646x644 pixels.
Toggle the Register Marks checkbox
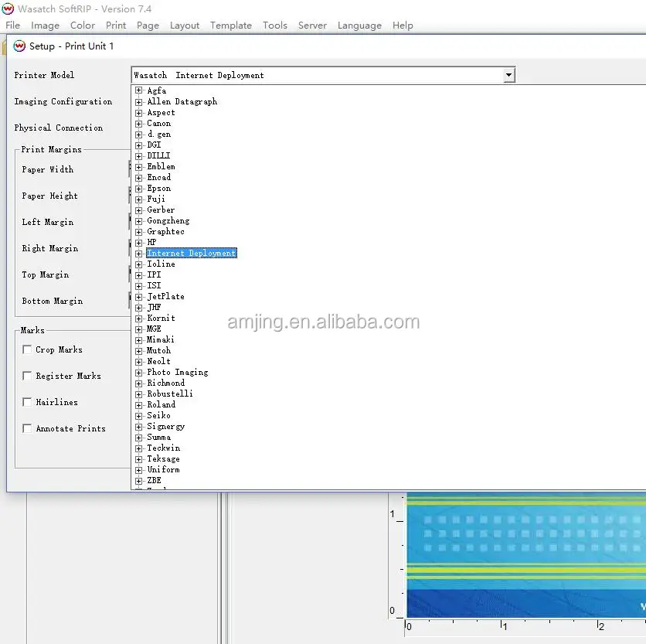(x=27, y=376)
